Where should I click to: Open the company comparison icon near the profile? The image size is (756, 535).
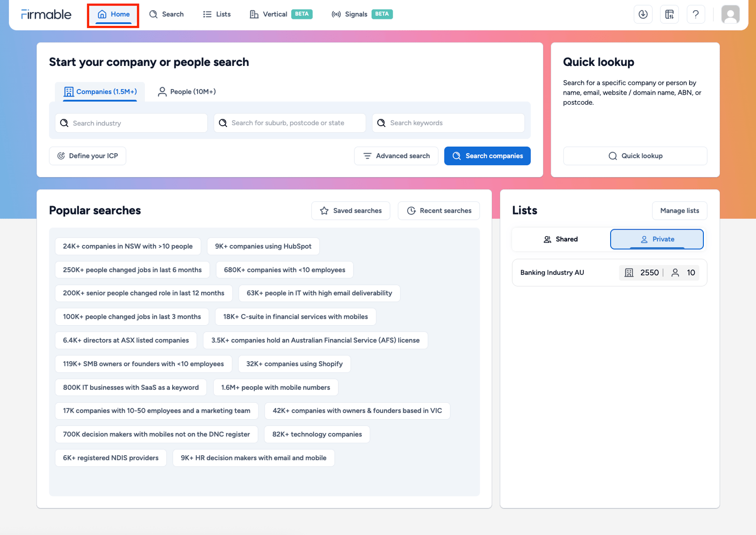coord(669,14)
